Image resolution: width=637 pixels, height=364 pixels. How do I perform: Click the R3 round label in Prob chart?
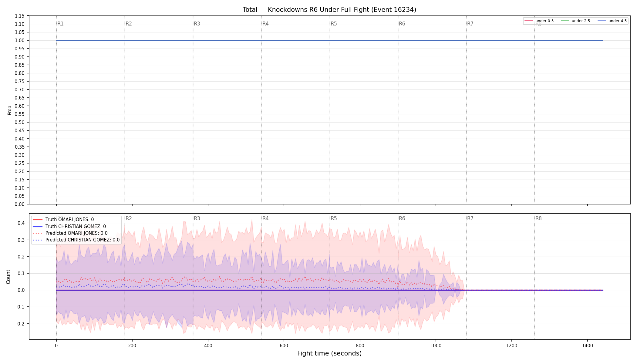[x=197, y=24]
